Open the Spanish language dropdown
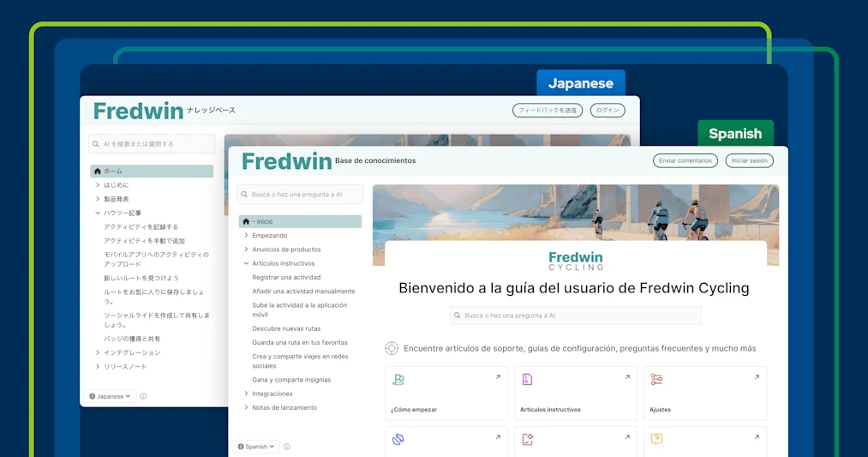Screen dimensions: 868x457 (255, 447)
